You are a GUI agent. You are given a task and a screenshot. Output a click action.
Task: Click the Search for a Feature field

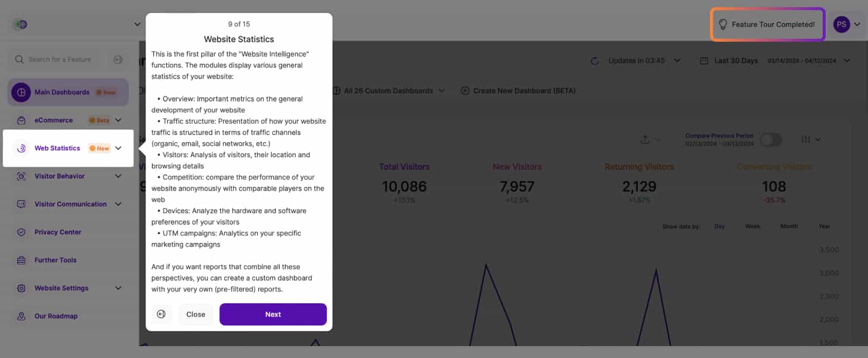tap(60, 60)
